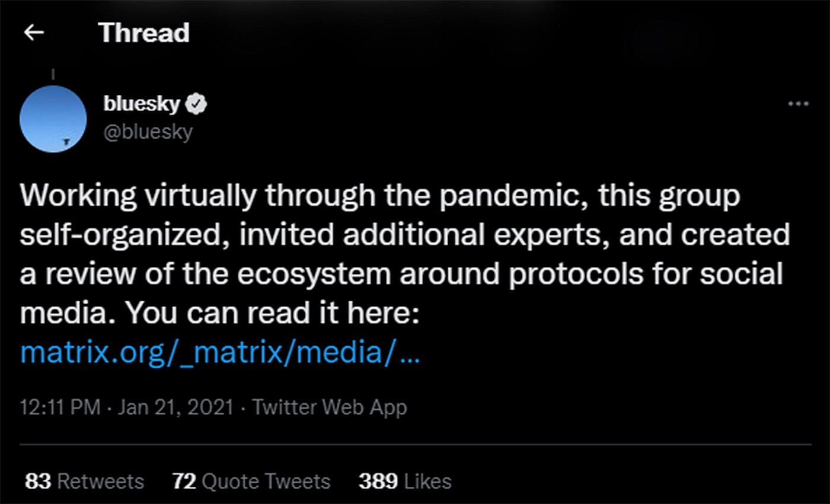Click the bluesky display name
Image resolution: width=830 pixels, height=504 pixels.
click(x=142, y=105)
